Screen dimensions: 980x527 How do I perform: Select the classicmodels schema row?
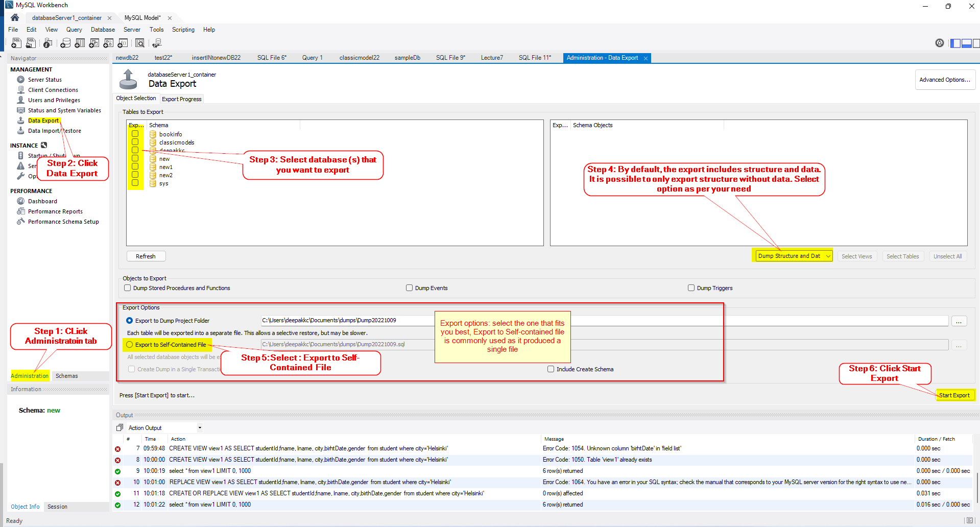177,142
